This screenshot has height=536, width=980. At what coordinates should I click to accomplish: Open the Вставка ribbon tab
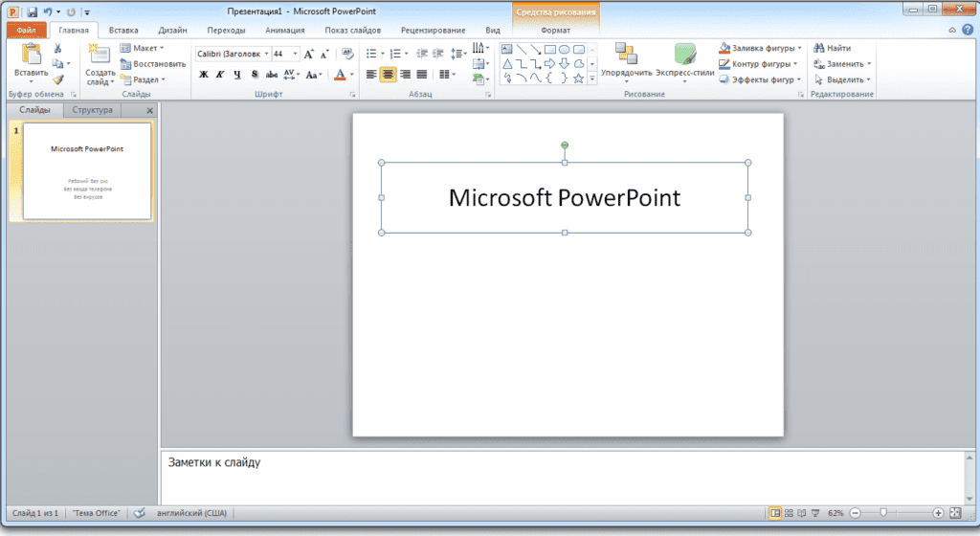click(122, 30)
